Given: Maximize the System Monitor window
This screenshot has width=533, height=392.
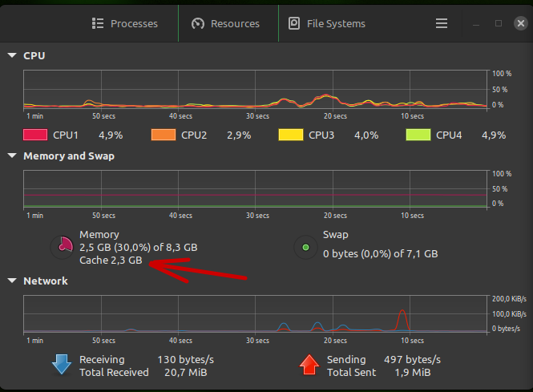Looking at the screenshot, I should (x=499, y=23).
